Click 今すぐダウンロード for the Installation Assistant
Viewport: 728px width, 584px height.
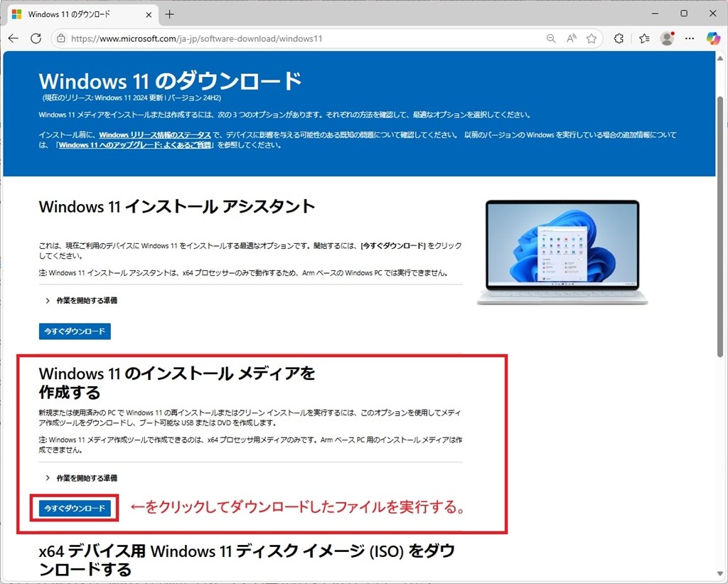pyautogui.click(x=75, y=331)
